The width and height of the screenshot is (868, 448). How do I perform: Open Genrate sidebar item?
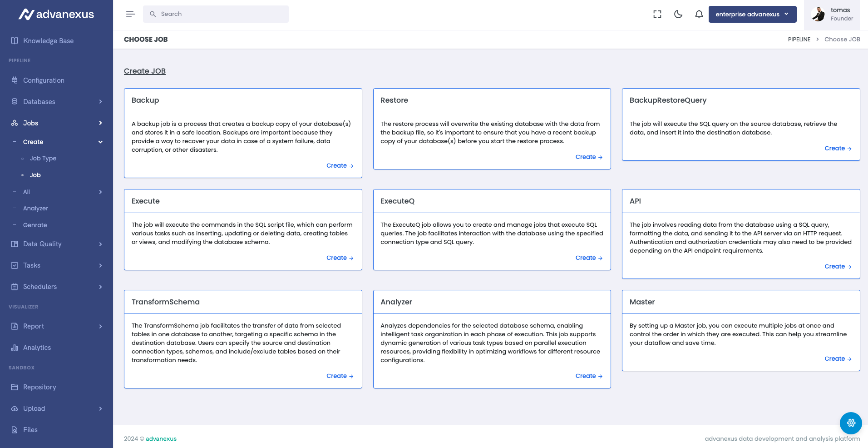(x=35, y=225)
